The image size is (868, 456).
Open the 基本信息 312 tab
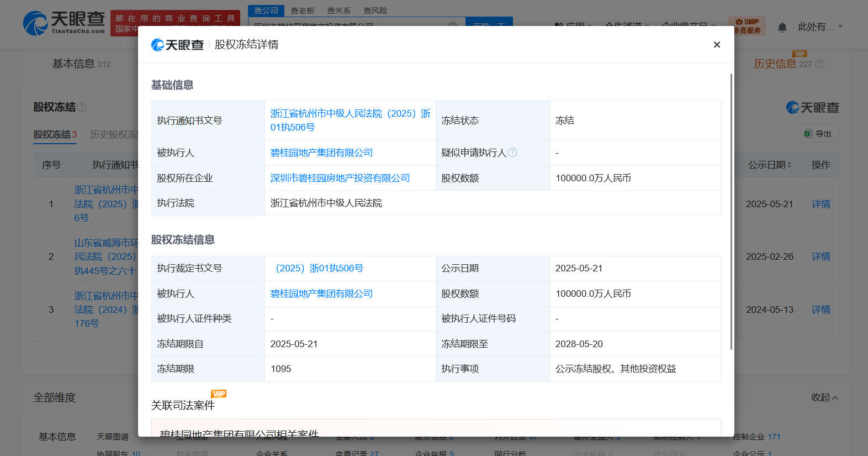[81, 64]
